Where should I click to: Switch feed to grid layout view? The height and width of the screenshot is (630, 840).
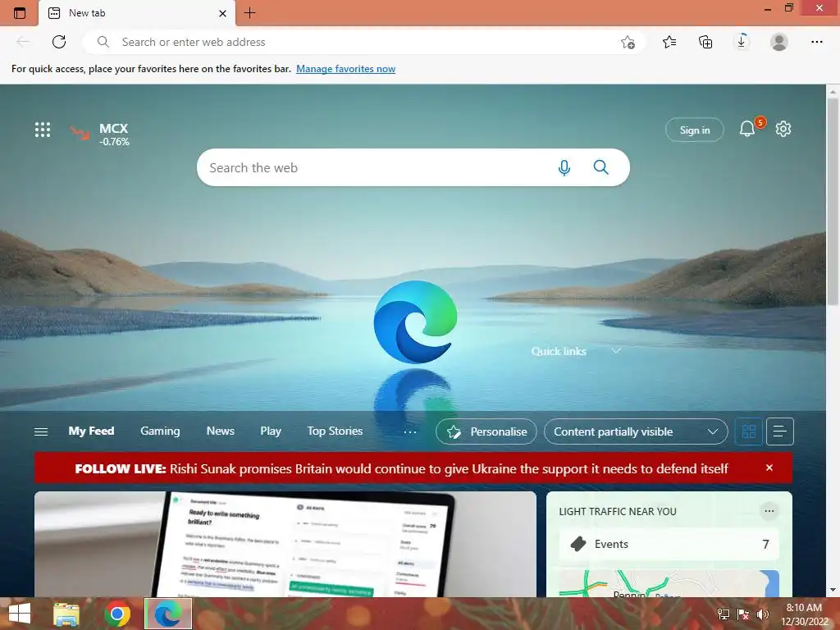tap(748, 431)
